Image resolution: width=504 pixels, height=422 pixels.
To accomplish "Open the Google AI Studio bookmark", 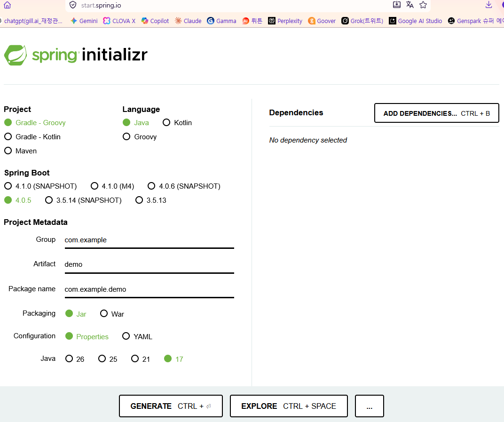I will [x=415, y=21].
